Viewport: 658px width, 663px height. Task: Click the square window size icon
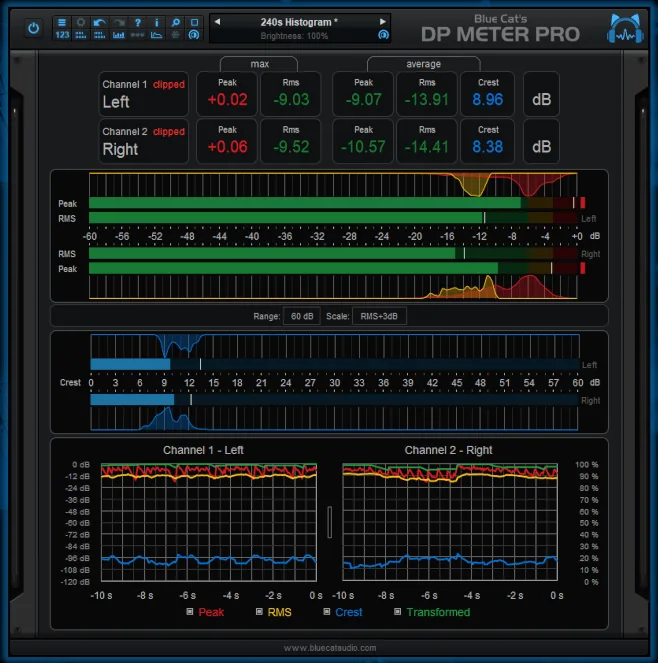click(194, 22)
